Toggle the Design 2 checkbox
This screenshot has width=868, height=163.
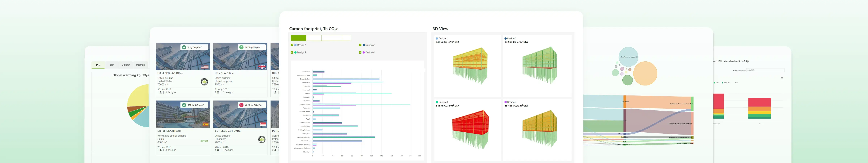tap(360, 45)
